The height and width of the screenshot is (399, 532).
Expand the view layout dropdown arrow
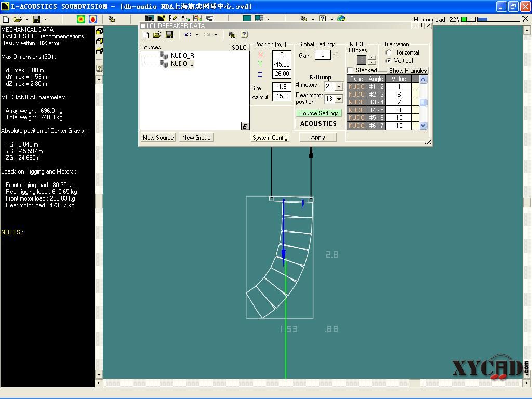pyautogui.click(x=269, y=19)
